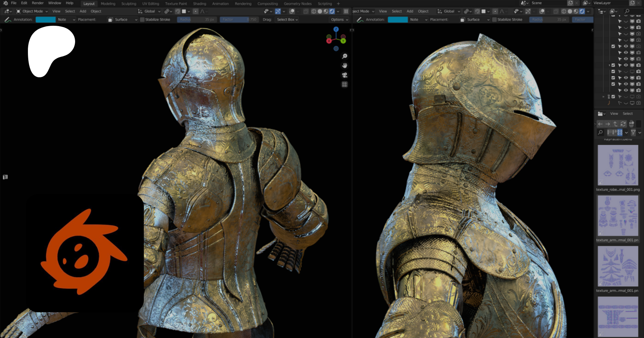Select the texture_robe normal map thumbnail

[618, 165]
